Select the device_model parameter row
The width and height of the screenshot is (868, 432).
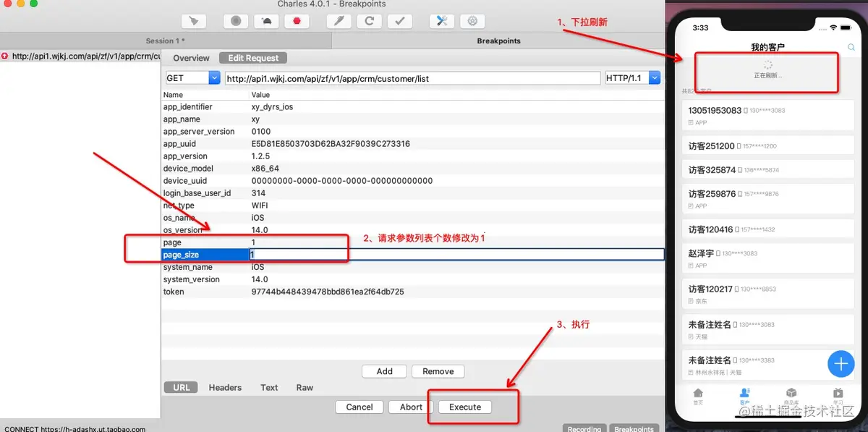coord(413,169)
